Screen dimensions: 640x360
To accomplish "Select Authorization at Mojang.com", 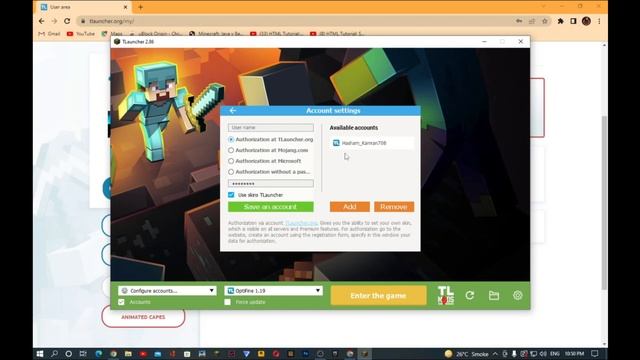I will point(231,150).
